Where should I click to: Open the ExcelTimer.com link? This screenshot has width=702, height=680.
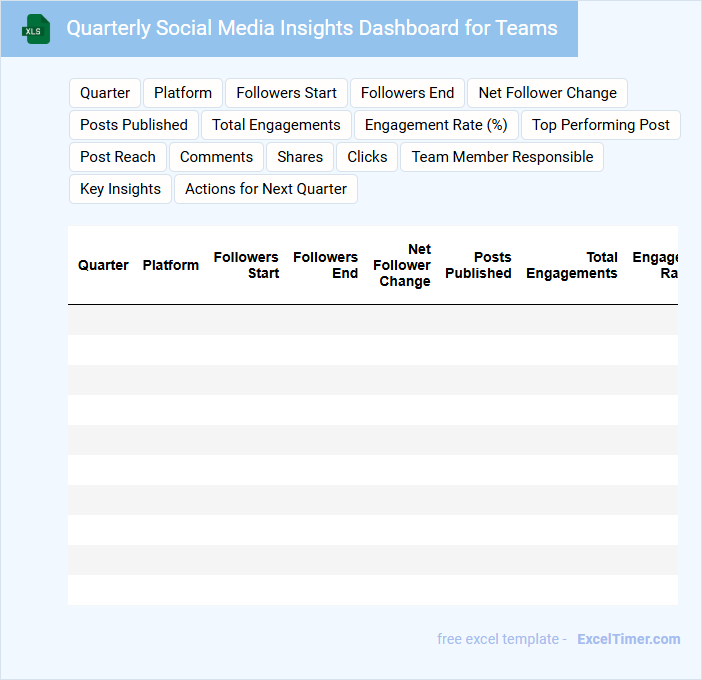[628, 639]
